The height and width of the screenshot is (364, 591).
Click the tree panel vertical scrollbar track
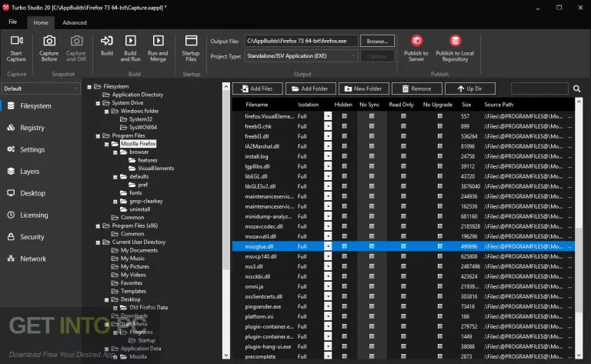pyautogui.click(x=226, y=220)
